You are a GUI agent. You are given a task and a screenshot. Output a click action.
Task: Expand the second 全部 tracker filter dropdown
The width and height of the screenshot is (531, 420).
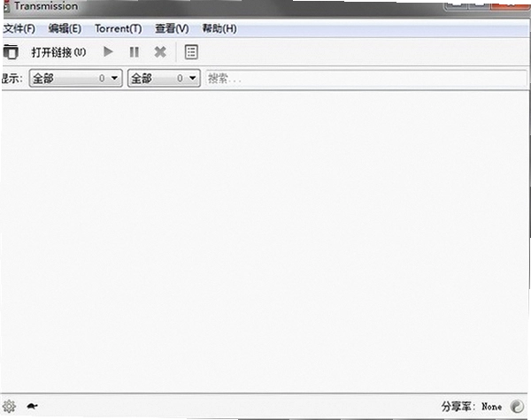click(x=164, y=78)
